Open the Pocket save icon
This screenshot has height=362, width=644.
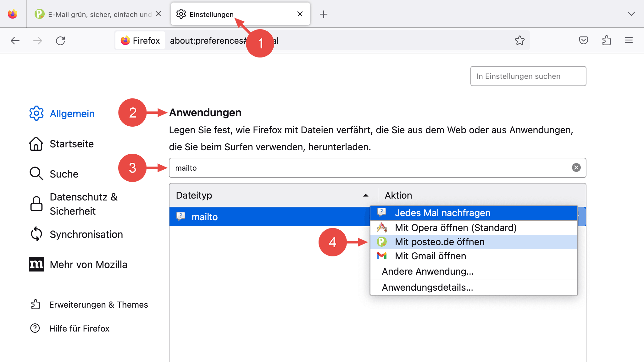[x=583, y=41]
